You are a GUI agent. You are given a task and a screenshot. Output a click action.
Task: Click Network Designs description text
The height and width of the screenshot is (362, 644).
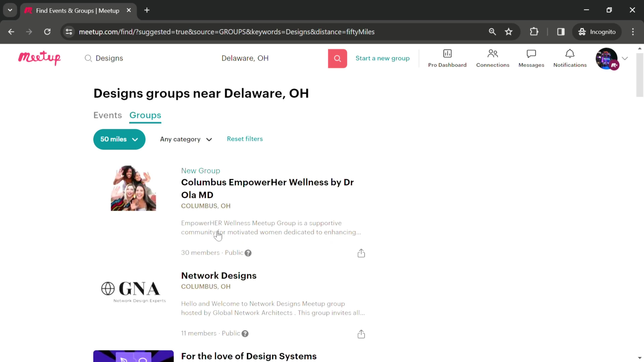273,308
